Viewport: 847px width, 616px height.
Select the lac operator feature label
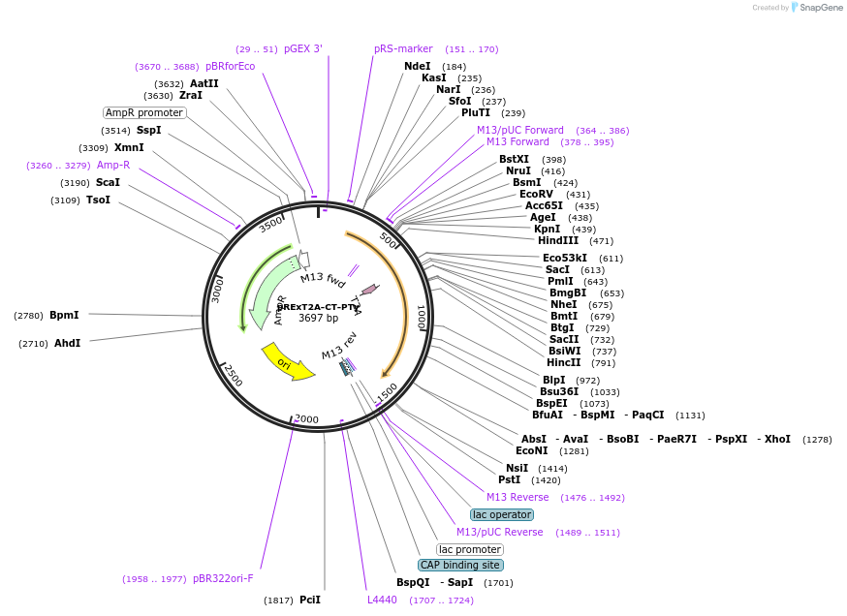click(x=501, y=514)
